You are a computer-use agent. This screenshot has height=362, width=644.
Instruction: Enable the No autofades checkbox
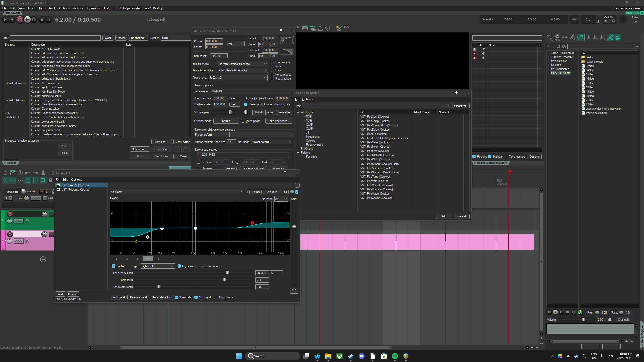[272, 75]
